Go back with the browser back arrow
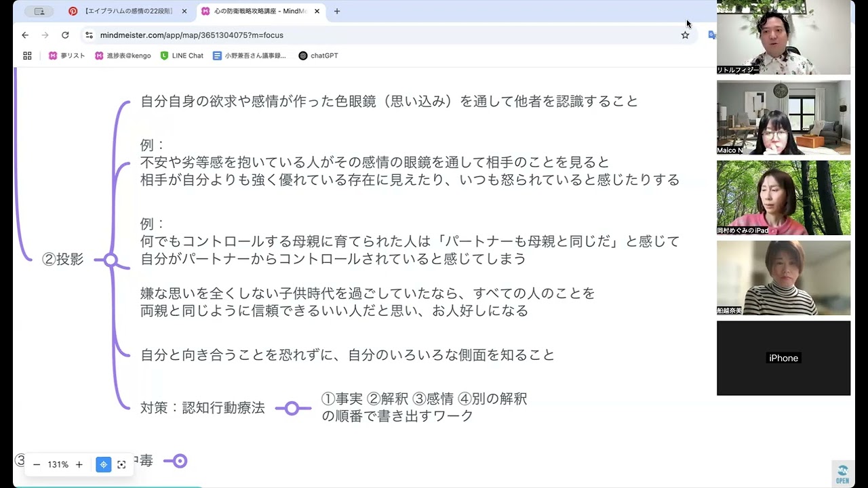The height and width of the screenshot is (488, 868). 25,35
